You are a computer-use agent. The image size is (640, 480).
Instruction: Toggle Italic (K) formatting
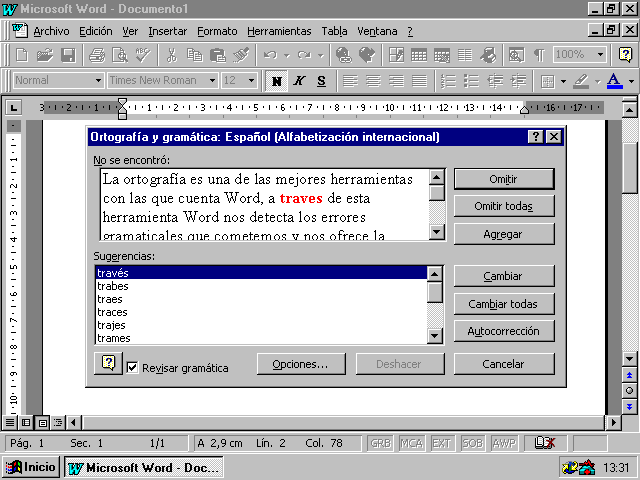(299, 81)
